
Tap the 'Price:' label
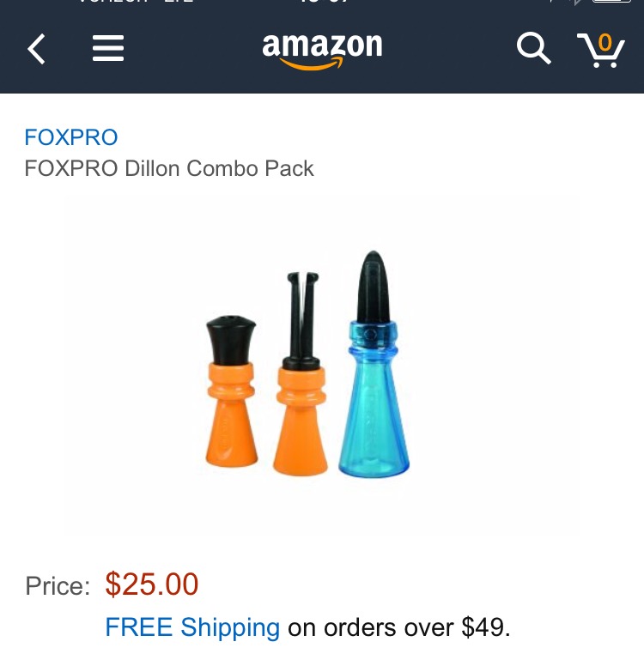[x=58, y=586]
